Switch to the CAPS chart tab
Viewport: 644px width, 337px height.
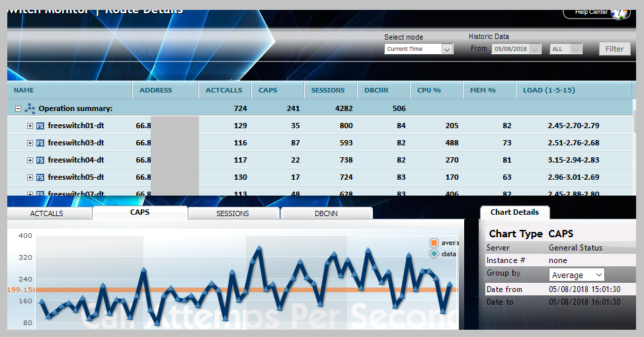tap(140, 212)
